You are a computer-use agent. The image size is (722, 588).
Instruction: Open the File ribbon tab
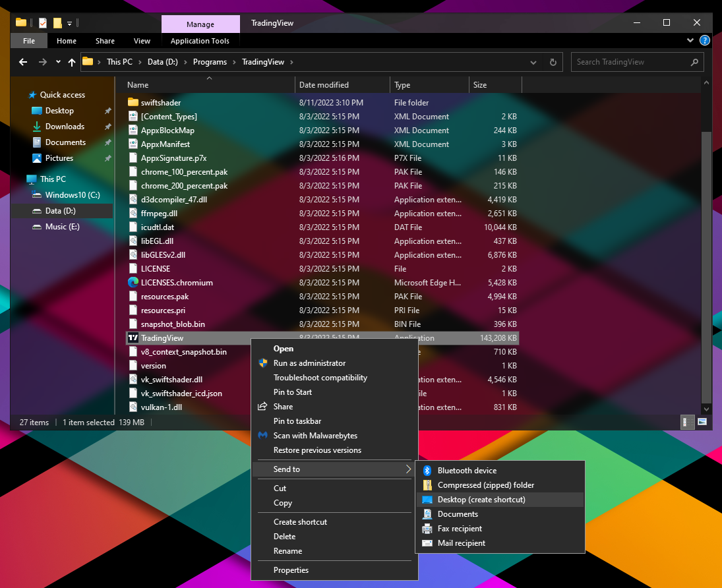(28, 40)
